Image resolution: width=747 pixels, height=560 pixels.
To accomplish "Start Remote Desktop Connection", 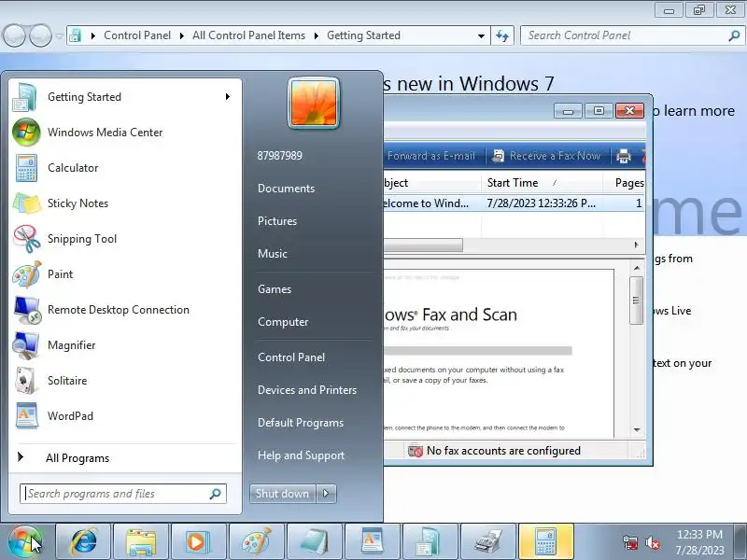I will pyautogui.click(x=125, y=310).
